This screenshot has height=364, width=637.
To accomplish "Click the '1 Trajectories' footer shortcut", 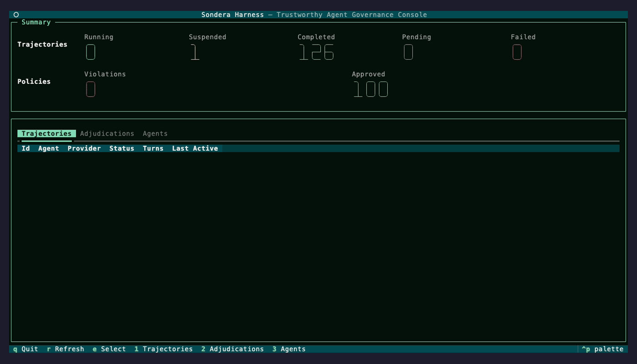I will click(164, 349).
